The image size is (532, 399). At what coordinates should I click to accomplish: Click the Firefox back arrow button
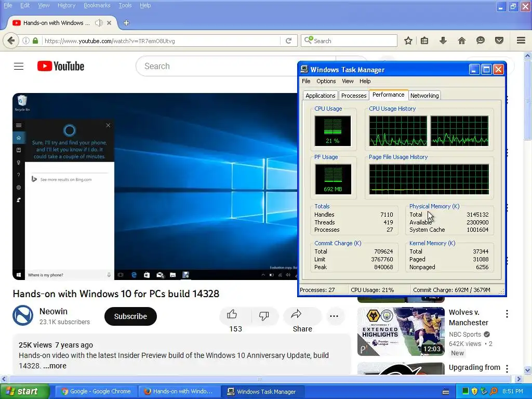point(11,41)
